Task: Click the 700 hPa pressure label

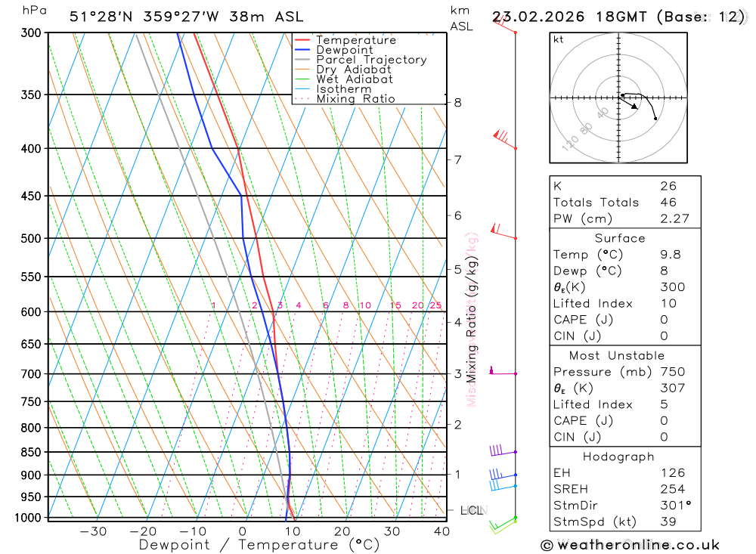Action: click(x=31, y=374)
